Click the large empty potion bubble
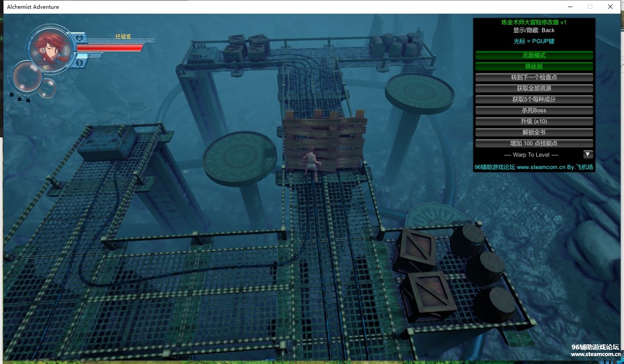This screenshot has height=364, width=624. coord(27,77)
